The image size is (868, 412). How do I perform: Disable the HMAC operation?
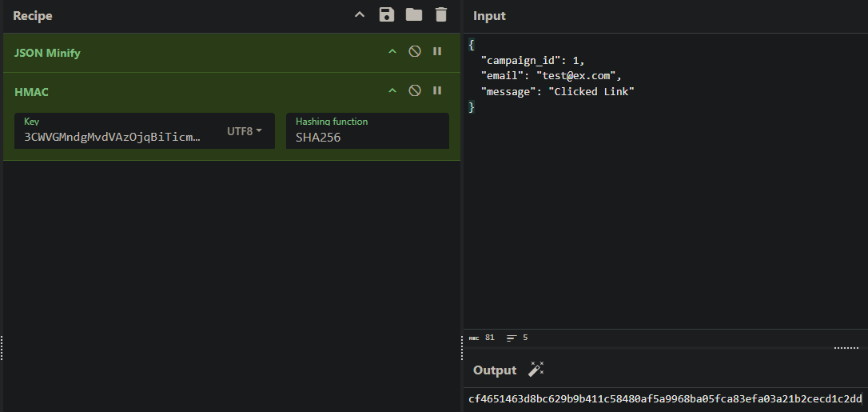415,90
